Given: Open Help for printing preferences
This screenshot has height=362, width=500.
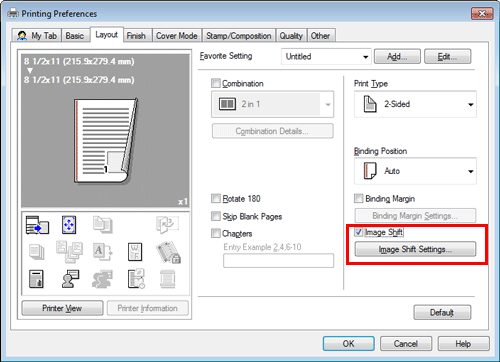Looking at the screenshot, I should (x=464, y=344).
